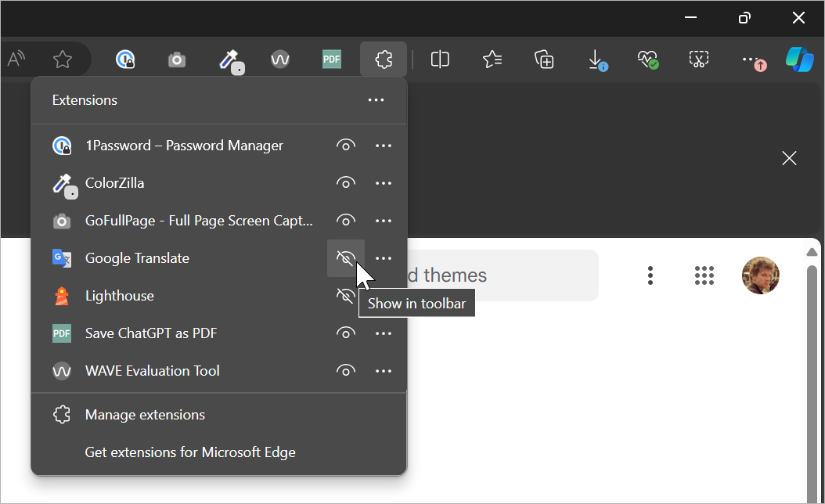Open Downloads toolbar icon
The image size is (825, 504).
[596, 60]
